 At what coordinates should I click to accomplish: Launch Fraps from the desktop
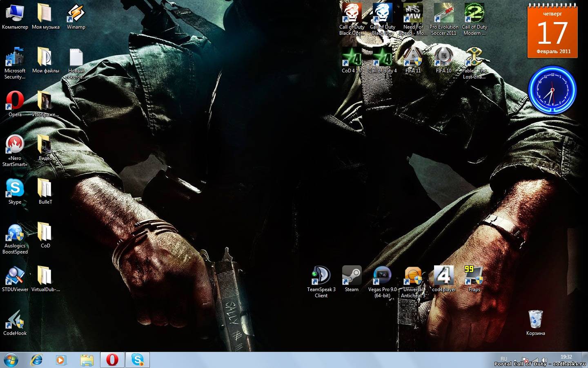pos(474,279)
